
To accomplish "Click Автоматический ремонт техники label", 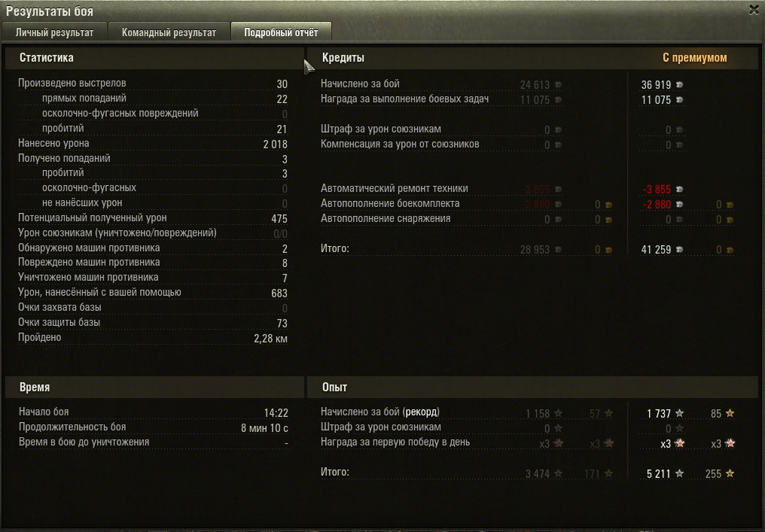I will pos(395,189).
